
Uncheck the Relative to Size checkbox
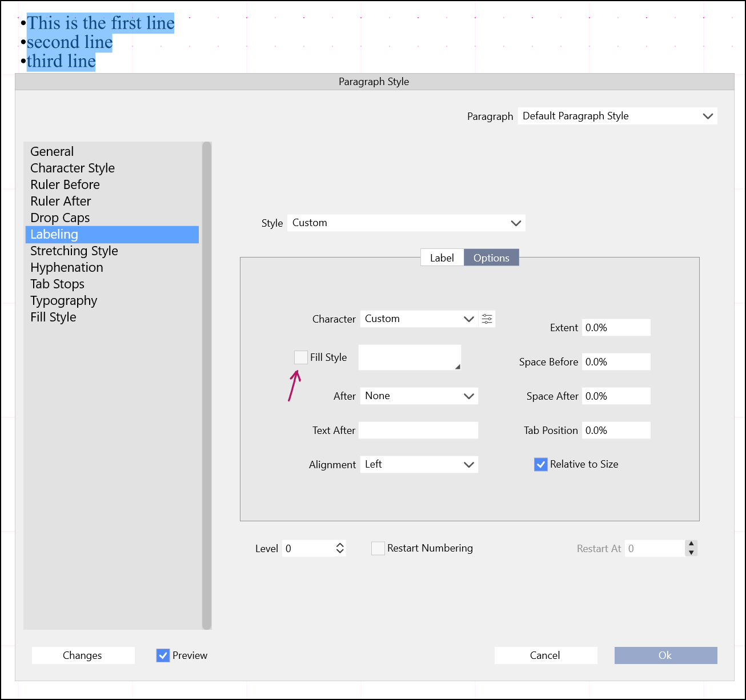pos(541,464)
